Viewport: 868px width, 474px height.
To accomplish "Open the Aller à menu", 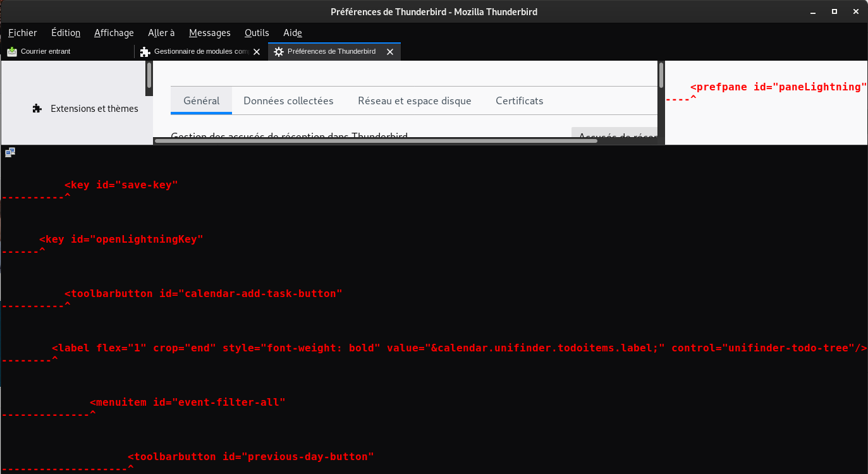I will (161, 33).
